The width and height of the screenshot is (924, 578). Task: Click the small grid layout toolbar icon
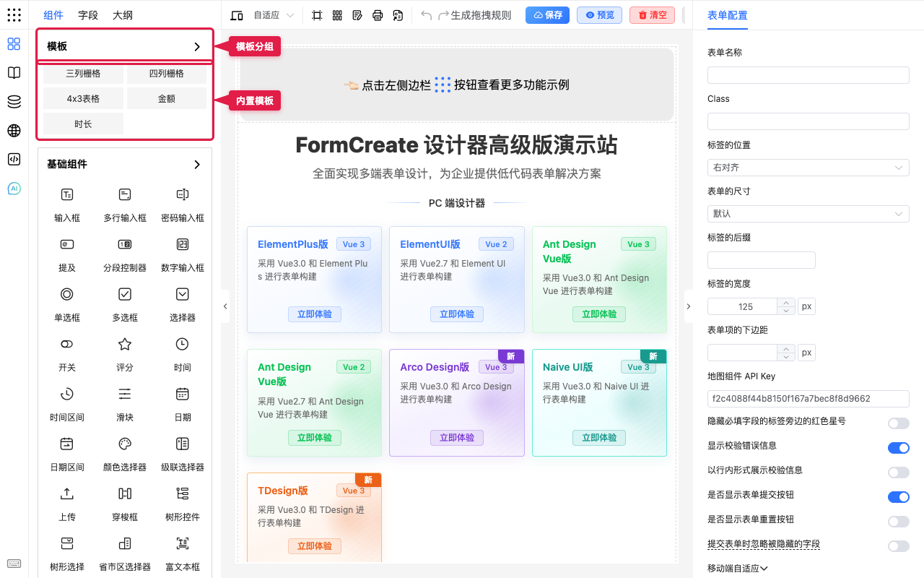pos(337,15)
